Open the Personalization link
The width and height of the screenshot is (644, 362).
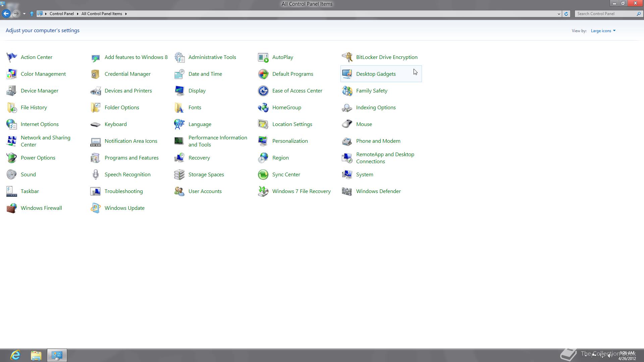290,141
